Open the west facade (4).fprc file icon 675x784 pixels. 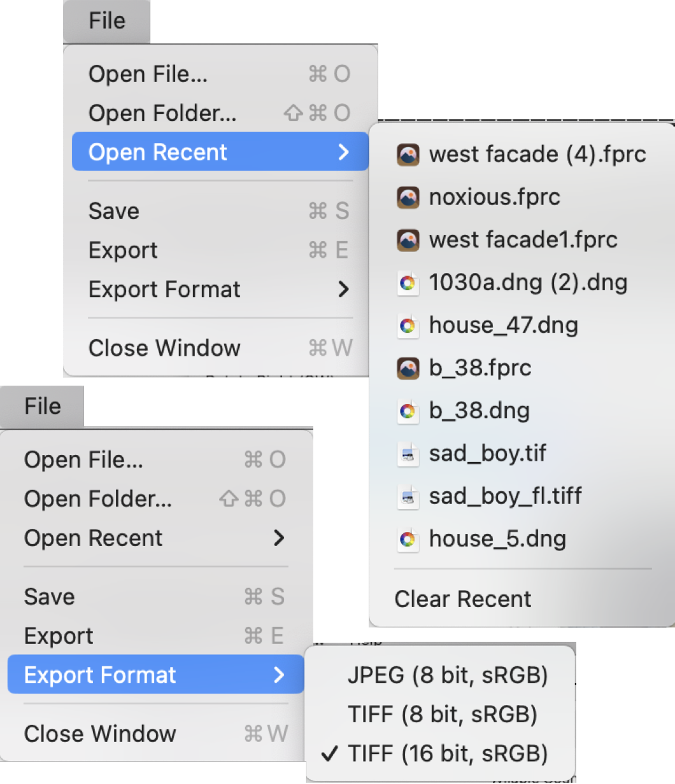tap(408, 155)
